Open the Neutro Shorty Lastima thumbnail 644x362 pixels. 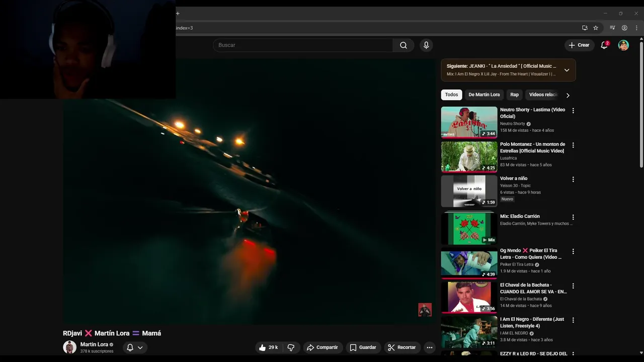[x=469, y=122]
